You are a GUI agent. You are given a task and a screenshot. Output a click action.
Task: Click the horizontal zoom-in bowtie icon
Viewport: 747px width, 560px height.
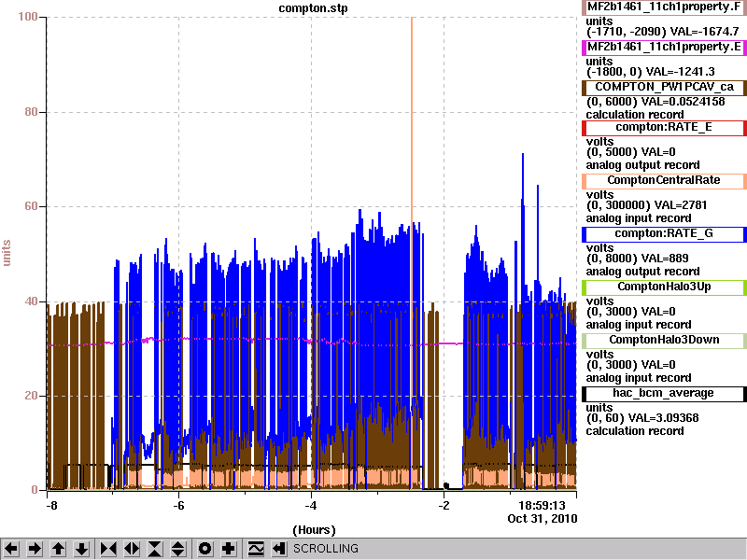coord(108,549)
